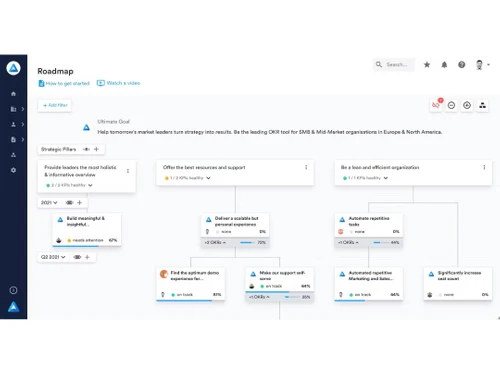This screenshot has height=375, width=500.
Task: Open the hierarchy tree sidebar icon
Action: [x=13, y=155]
